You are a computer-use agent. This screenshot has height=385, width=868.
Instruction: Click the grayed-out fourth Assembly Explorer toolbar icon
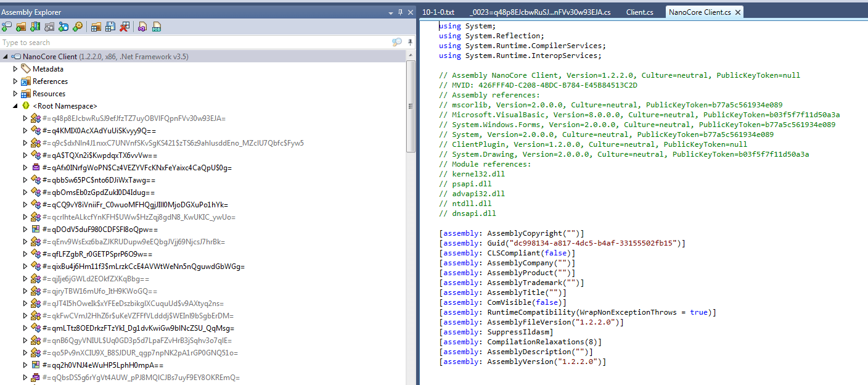tap(49, 27)
